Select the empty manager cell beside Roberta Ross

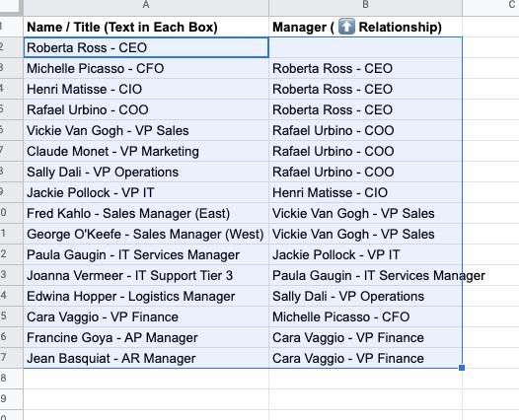365,47
